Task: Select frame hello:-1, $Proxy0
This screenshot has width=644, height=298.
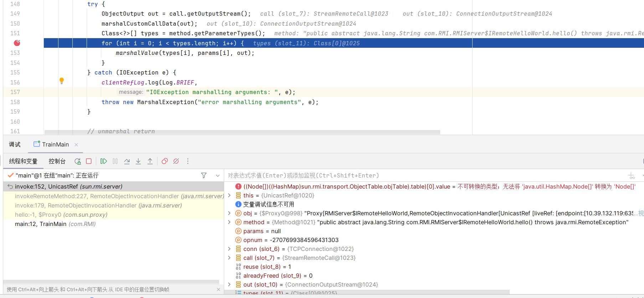Action: pos(113,215)
